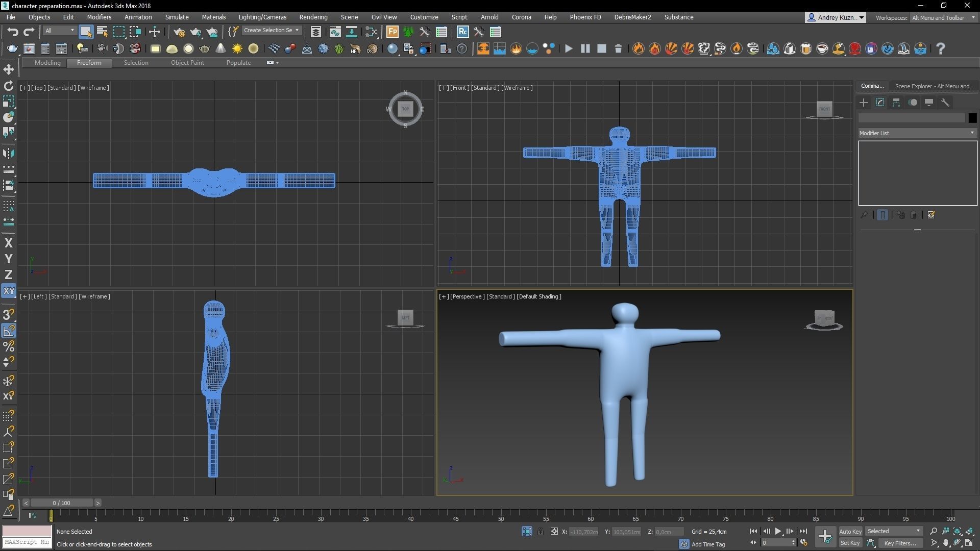Activate the Select and Move tool

point(155,32)
